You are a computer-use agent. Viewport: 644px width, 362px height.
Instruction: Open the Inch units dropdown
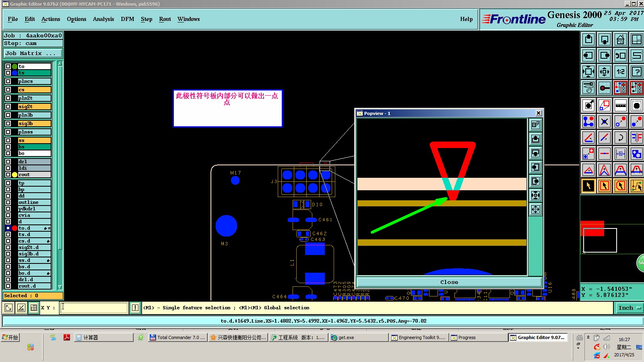point(630,308)
